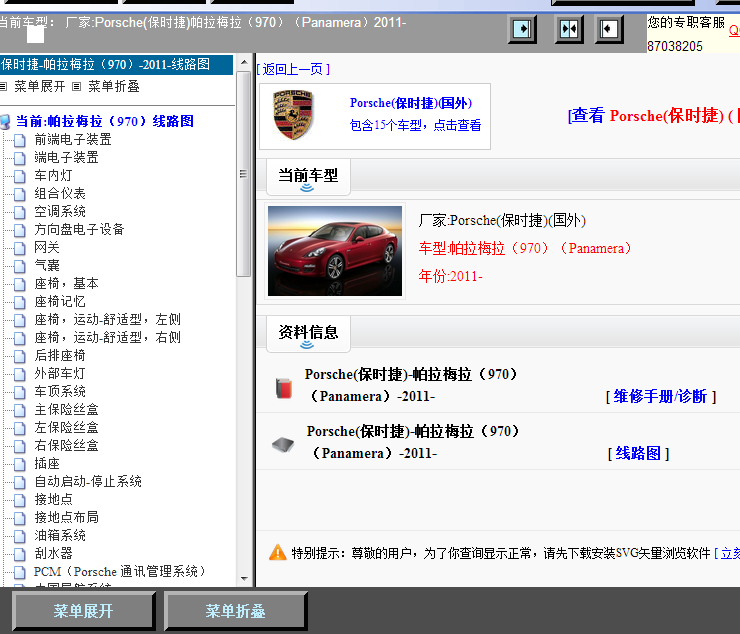
Task: Click page icon beside 组合仪表
Action: 19,194
